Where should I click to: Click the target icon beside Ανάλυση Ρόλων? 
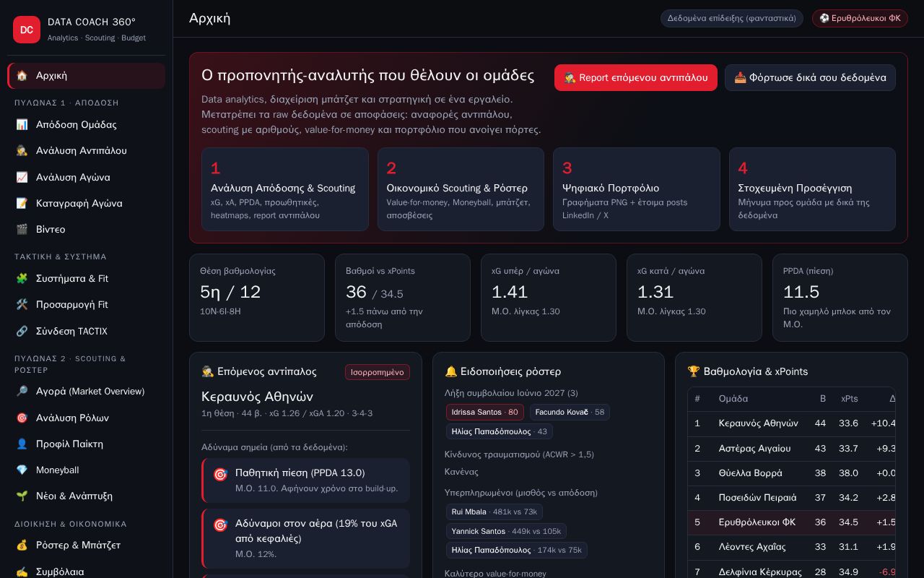click(22, 418)
